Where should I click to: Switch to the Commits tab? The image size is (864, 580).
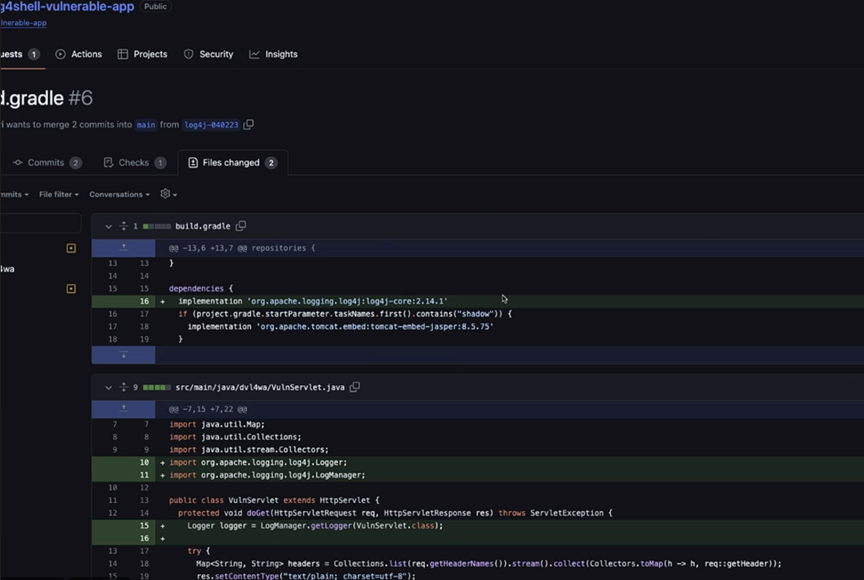click(47, 162)
